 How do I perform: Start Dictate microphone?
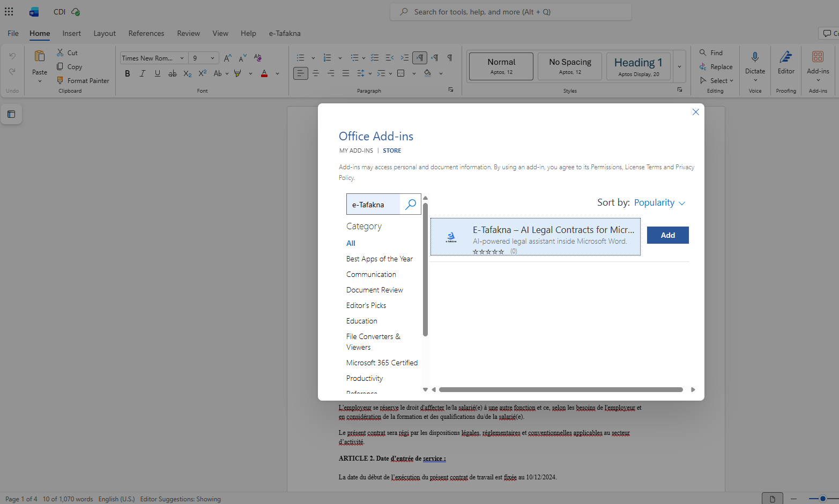click(x=755, y=57)
